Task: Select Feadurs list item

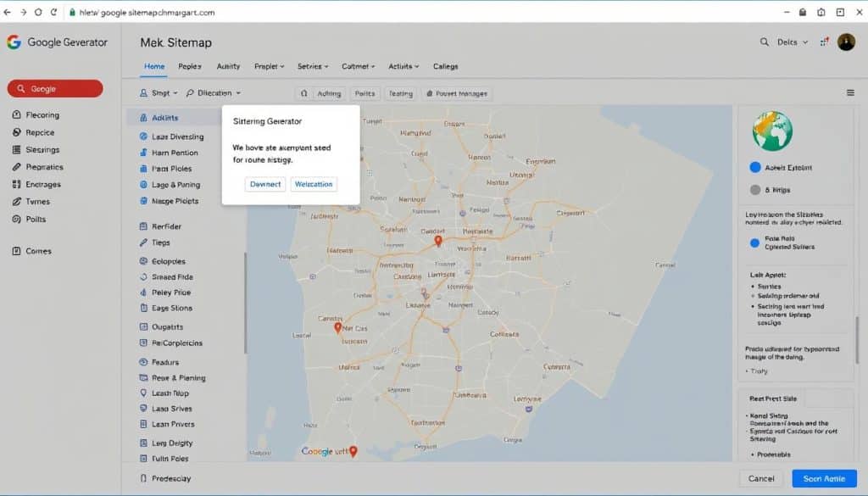Action: [x=159, y=362]
